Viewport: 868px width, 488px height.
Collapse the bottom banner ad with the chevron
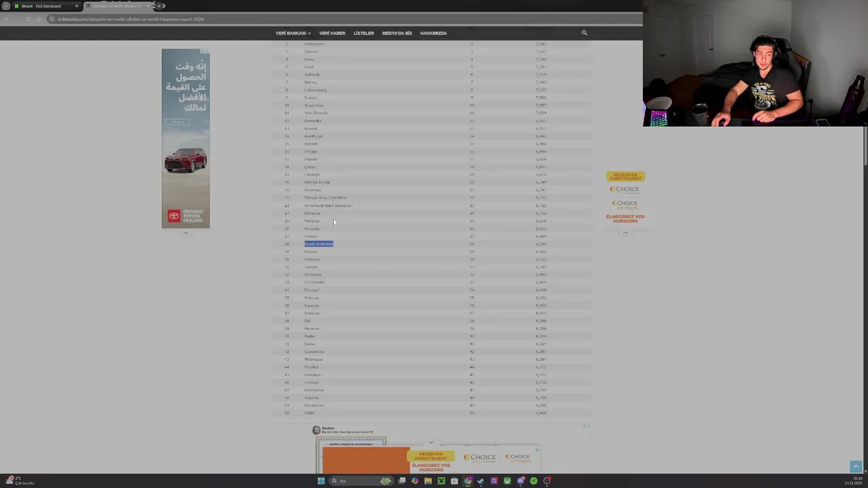click(x=431, y=442)
